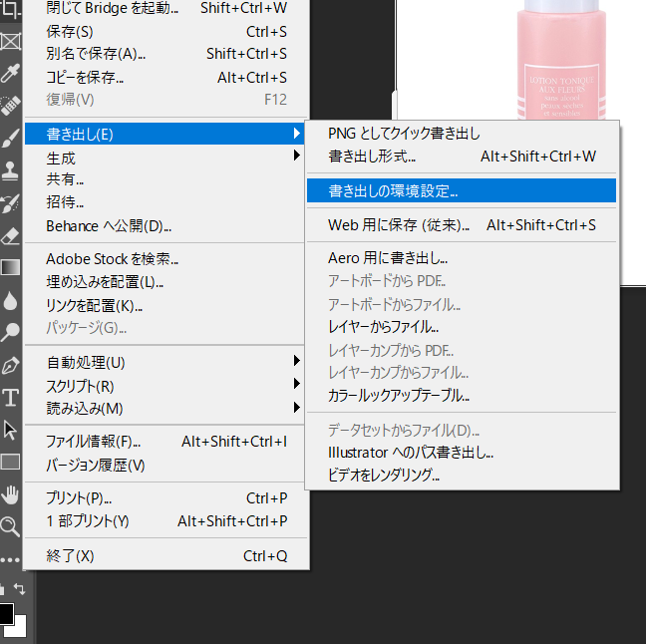Swap foreground and background colors
The image size is (646, 644).
pyautogui.click(x=19, y=590)
